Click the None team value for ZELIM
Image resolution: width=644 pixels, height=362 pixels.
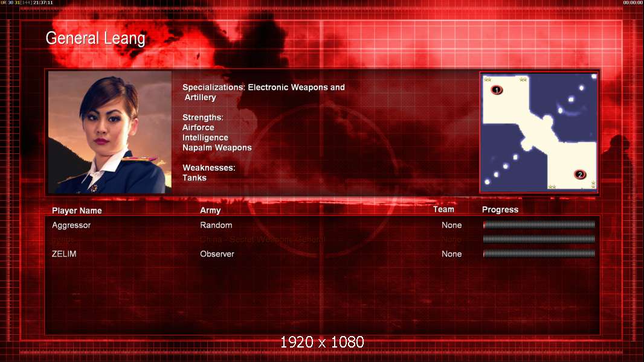(451, 254)
